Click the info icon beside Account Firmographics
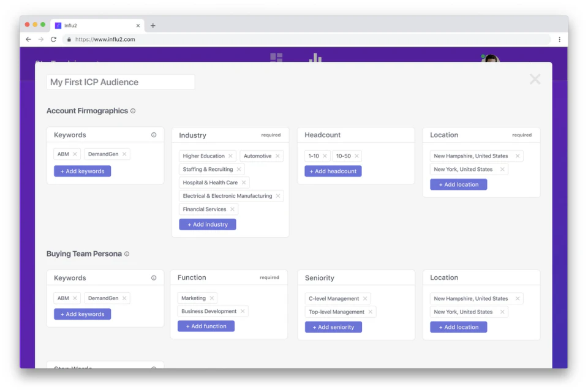Image resolution: width=588 pixels, height=392 pixels. (x=133, y=111)
